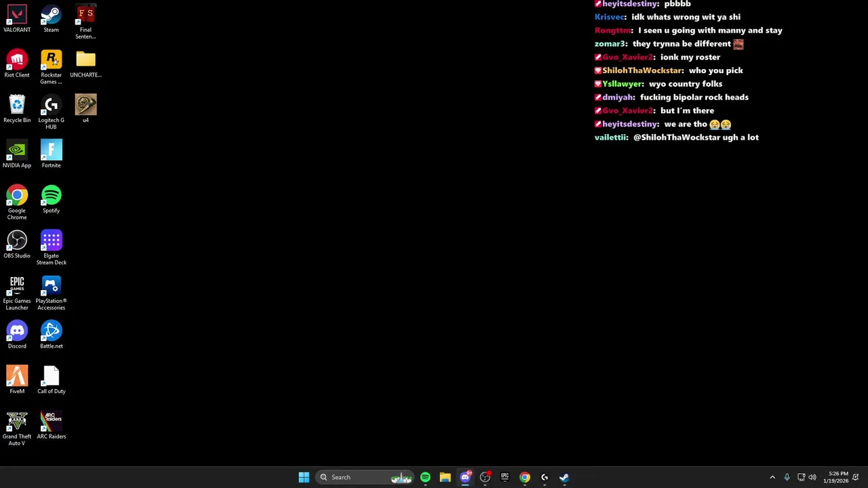
Task: Click the @ShilohThaWockstar mention in chat
Action: (677, 138)
